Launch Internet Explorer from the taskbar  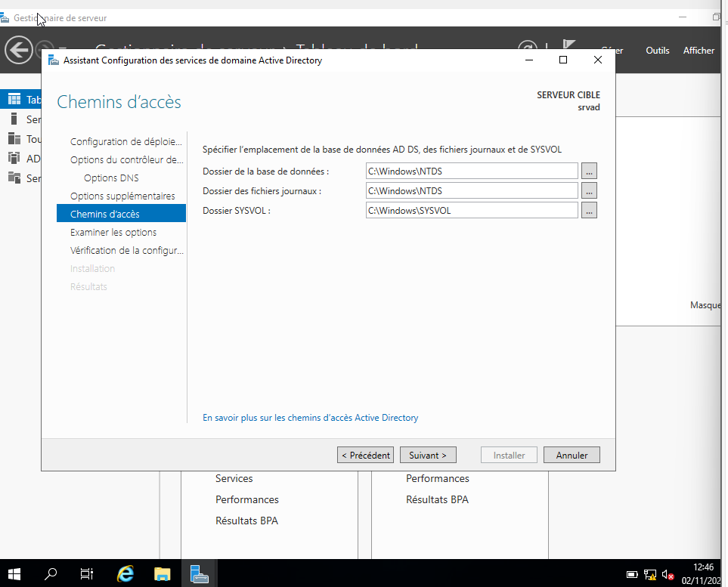(125, 573)
